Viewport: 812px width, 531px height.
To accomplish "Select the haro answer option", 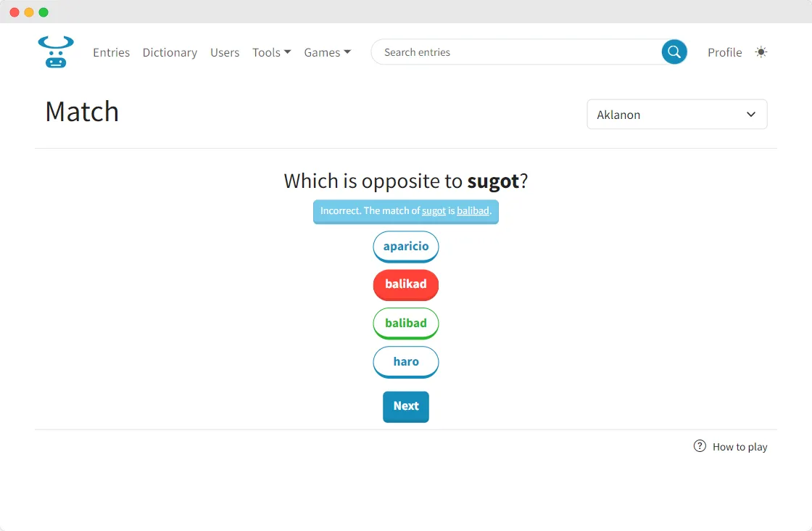I will click(405, 361).
